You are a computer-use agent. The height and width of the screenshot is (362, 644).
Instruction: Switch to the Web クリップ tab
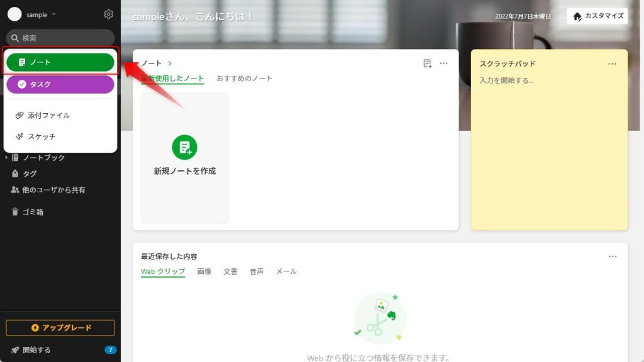[163, 271]
